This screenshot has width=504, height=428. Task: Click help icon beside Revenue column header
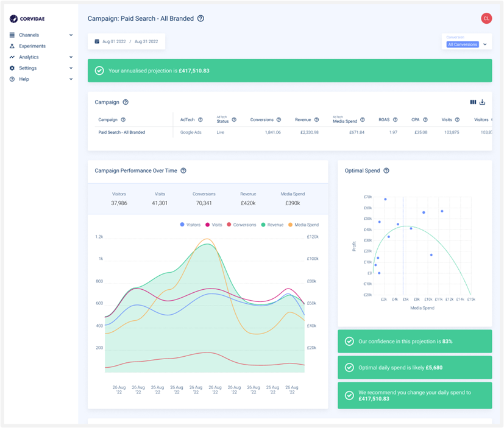click(317, 120)
